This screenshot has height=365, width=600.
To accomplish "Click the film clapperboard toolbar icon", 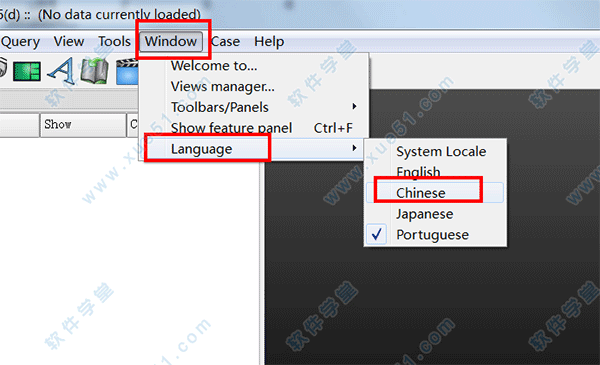I will 128,71.
